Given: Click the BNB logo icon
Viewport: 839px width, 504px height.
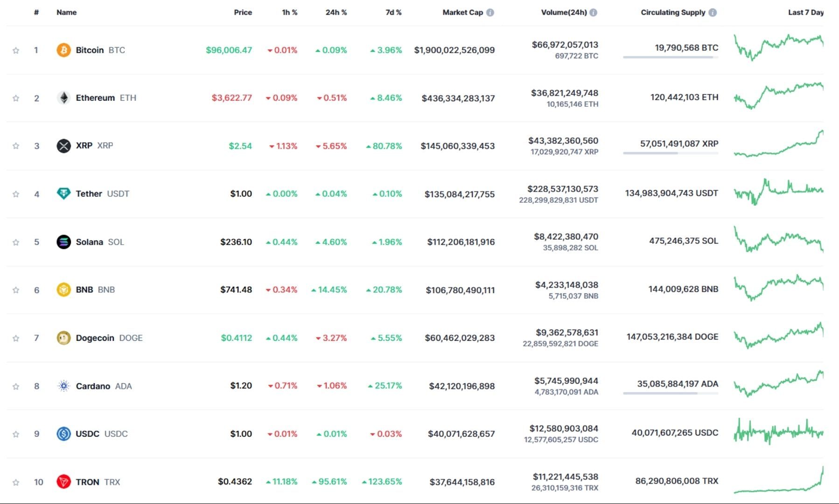Looking at the screenshot, I should pyautogui.click(x=63, y=290).
